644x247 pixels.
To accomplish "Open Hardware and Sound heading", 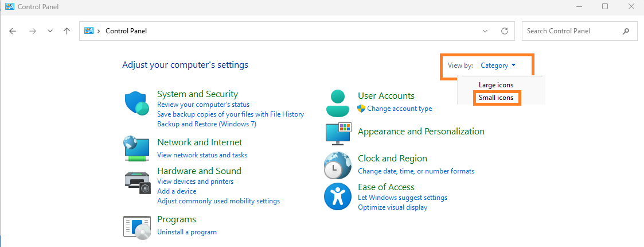I will click(x=199, y=171).
